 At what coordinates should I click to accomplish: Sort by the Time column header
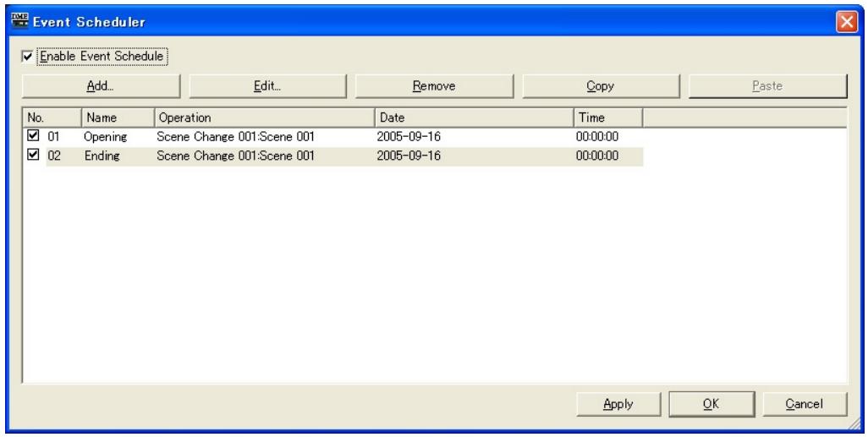608,117
